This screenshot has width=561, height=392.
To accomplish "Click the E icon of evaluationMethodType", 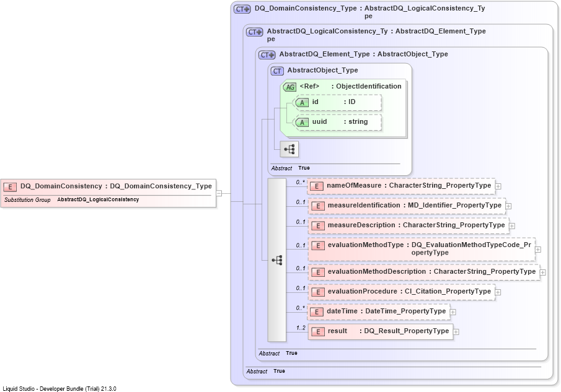I will [318, 246].
